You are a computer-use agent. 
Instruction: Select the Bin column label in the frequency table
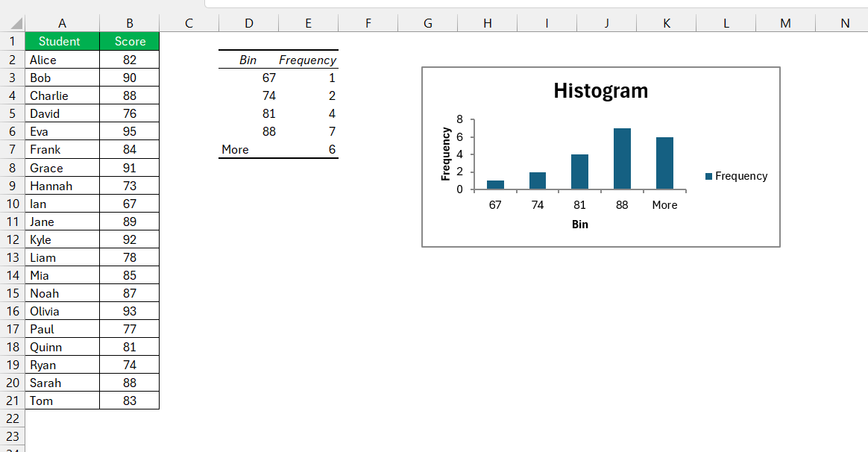point(248,60)
